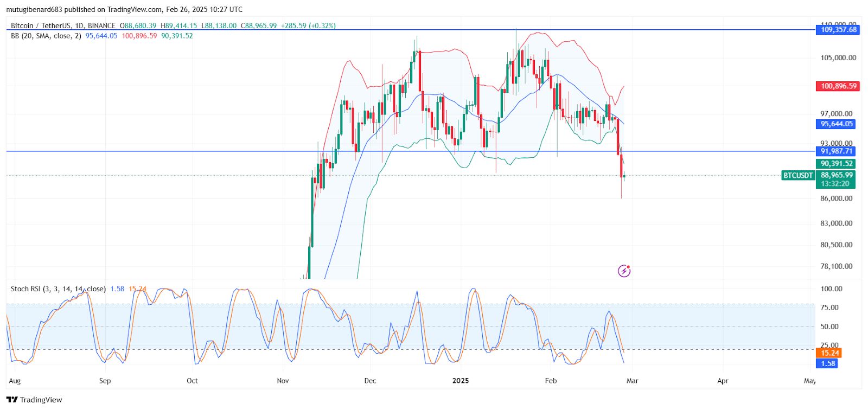
Task: Click the current price 88,965.99 label
Action: coord(836,175)
